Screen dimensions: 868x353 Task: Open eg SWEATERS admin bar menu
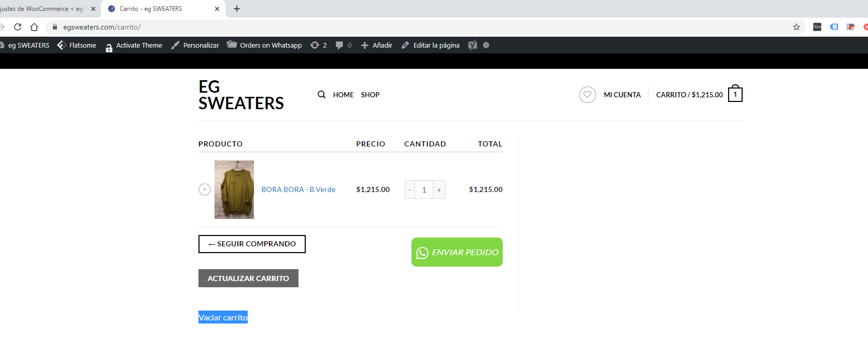tap(25, 45)
